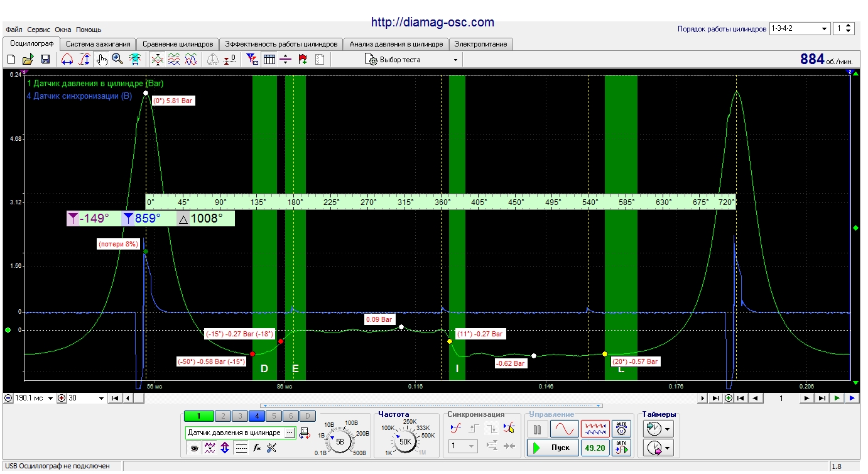Click the blue vertical arrows icon
Viewport: 868px width, 474px height.
coord(225,448)
